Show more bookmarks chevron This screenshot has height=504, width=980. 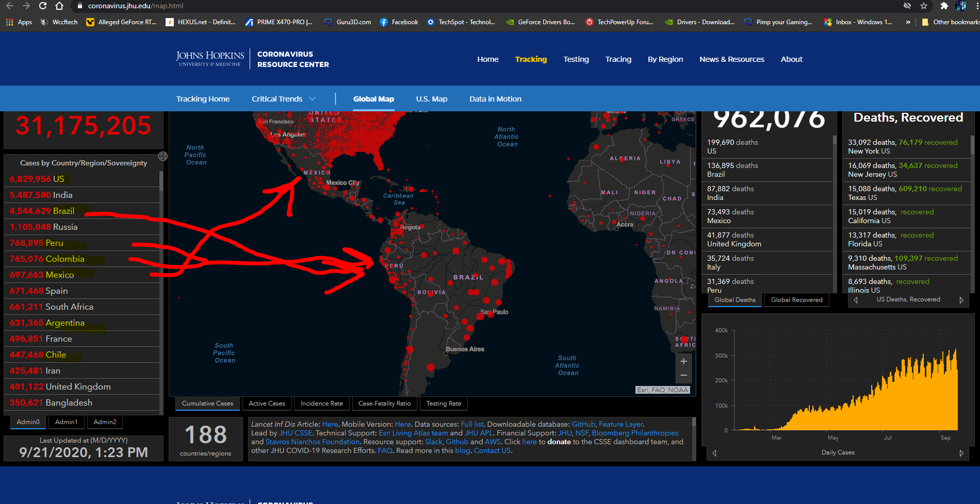coord(908,22)
